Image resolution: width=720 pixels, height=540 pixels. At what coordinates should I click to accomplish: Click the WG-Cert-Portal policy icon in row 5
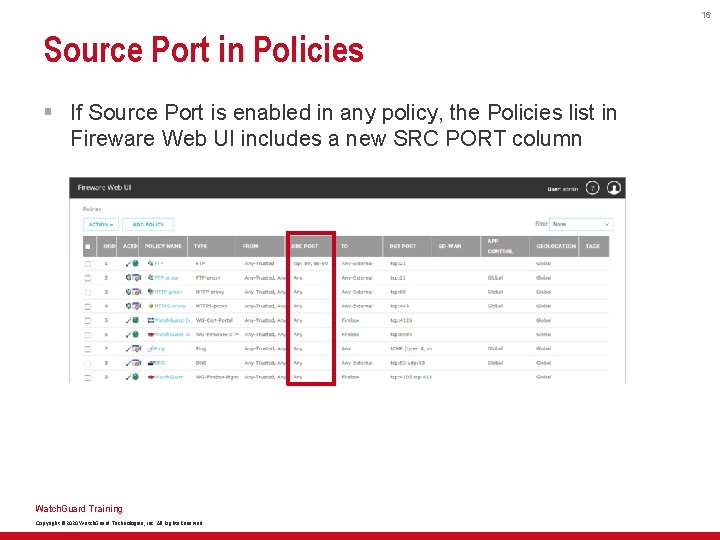tap(151, 321)
